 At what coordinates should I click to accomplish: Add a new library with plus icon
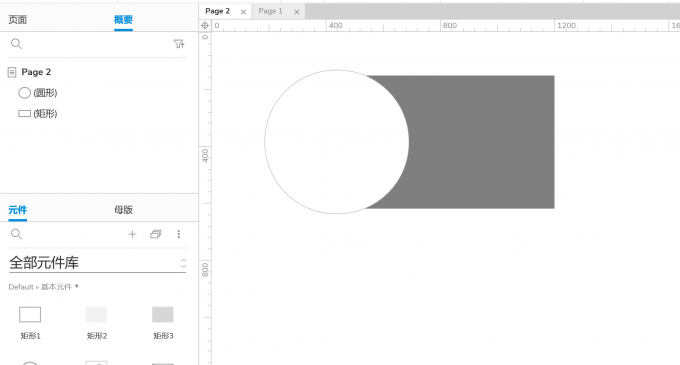point(132,234)
